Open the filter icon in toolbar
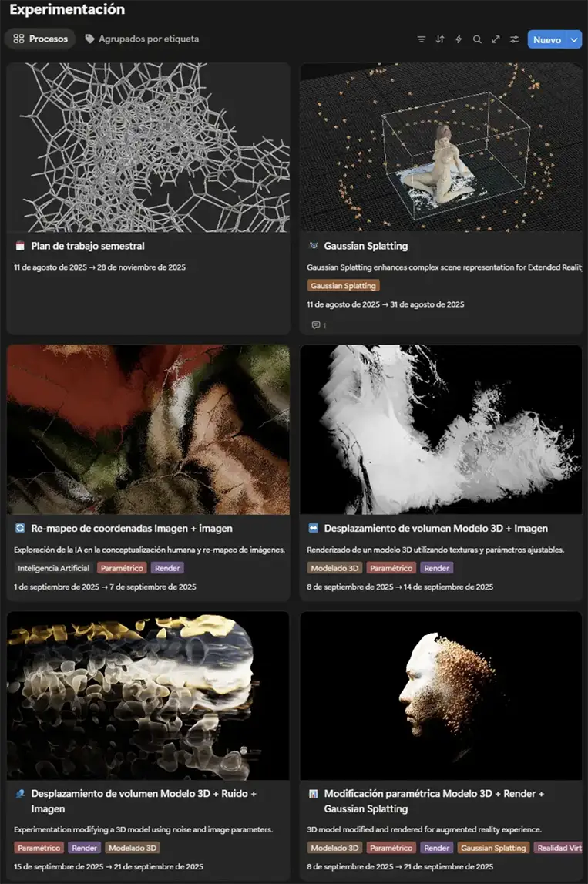Image resolution: width=588 pixels, height=884 pixels. 421,39
